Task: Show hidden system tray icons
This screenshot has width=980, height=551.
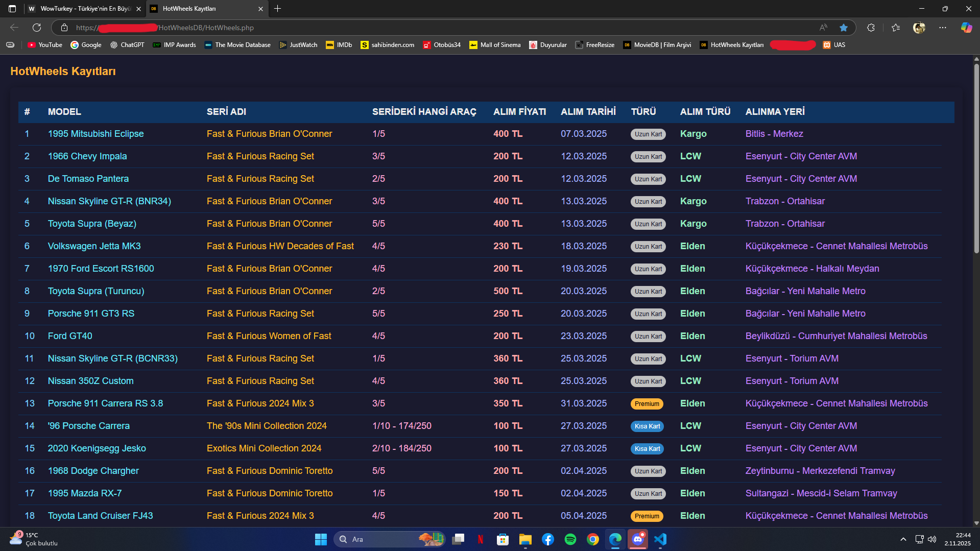Action: 903,539
